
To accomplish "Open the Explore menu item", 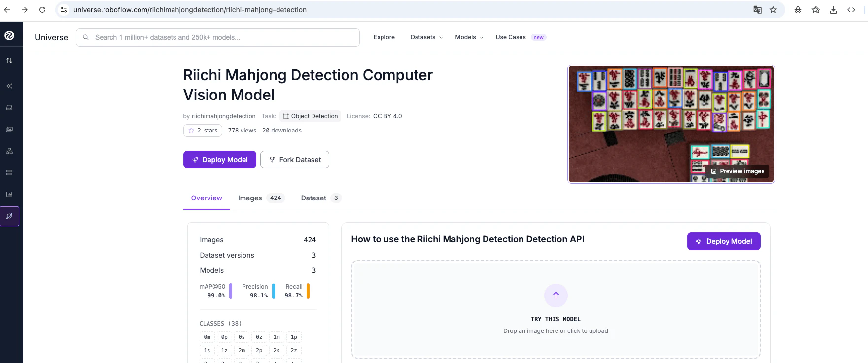I will 384,37.
